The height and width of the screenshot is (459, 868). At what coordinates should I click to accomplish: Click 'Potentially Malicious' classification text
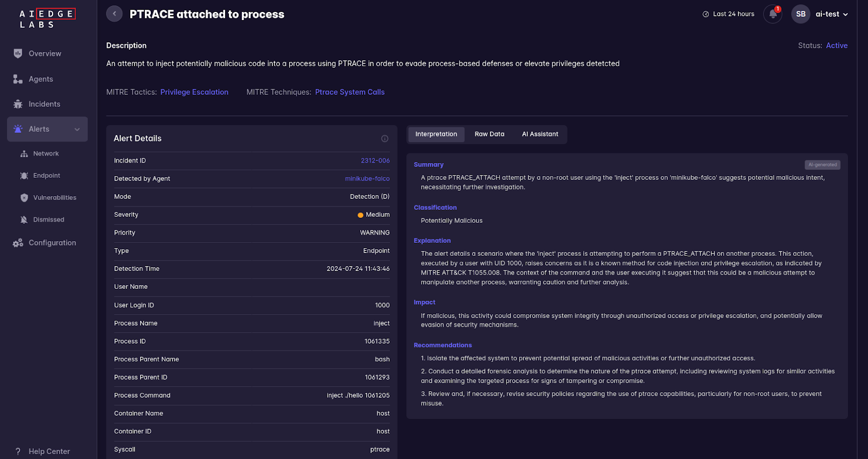tap(452, 221)
